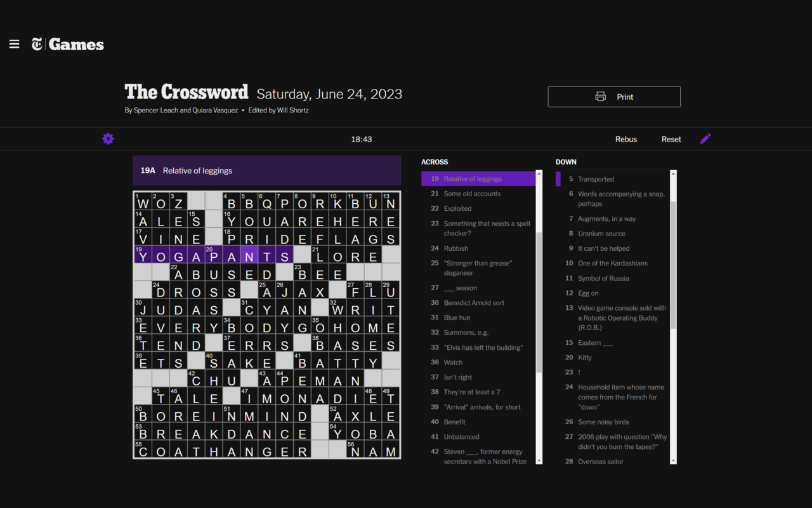Select Down clue 23 exclamation mark

click(613, 372)
